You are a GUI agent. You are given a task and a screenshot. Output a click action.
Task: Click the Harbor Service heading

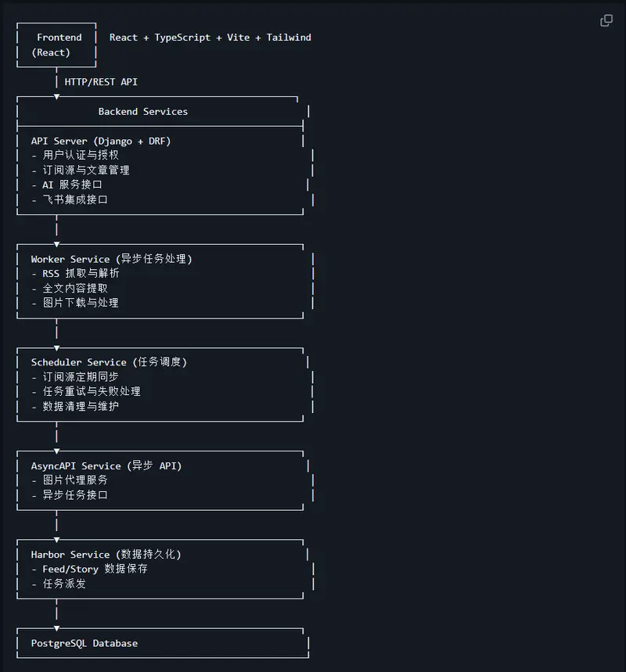point(106,554)
